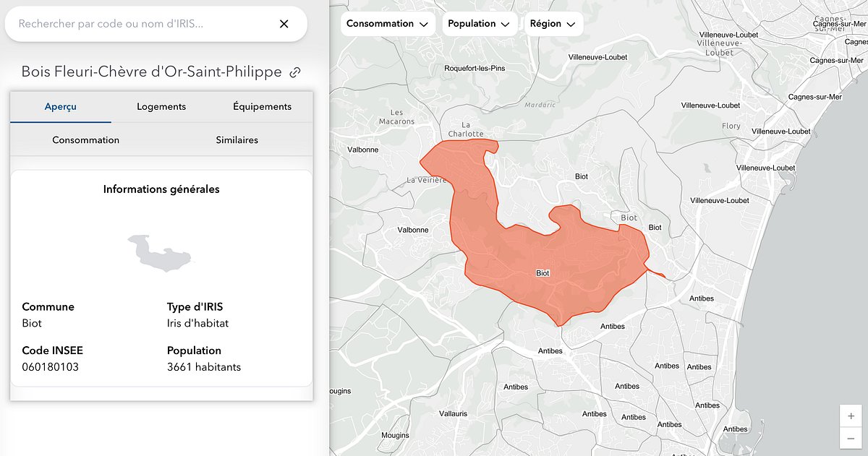
Task: Switch to the Aperçu tab
Action: [61, 106]
